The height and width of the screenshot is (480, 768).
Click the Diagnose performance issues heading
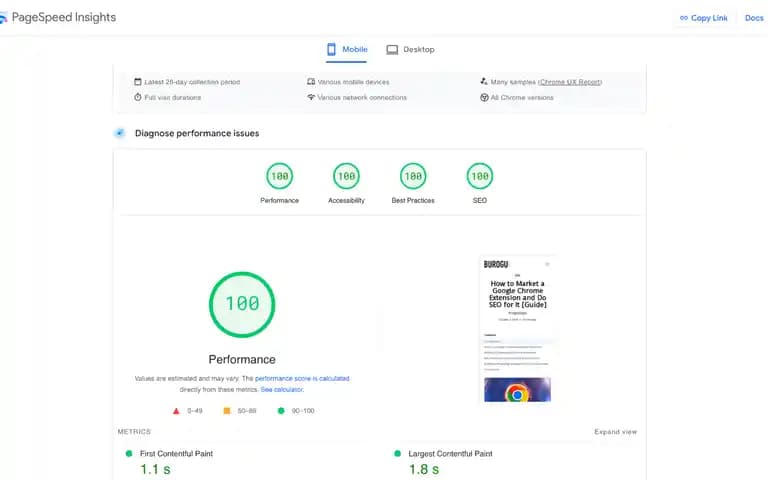pyautogui.click(x=197, y=133)
